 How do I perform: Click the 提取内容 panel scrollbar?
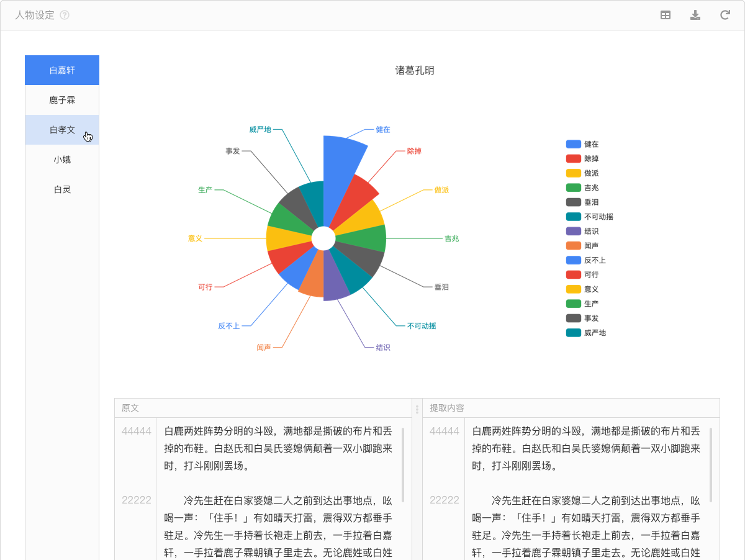coord(711,464)
